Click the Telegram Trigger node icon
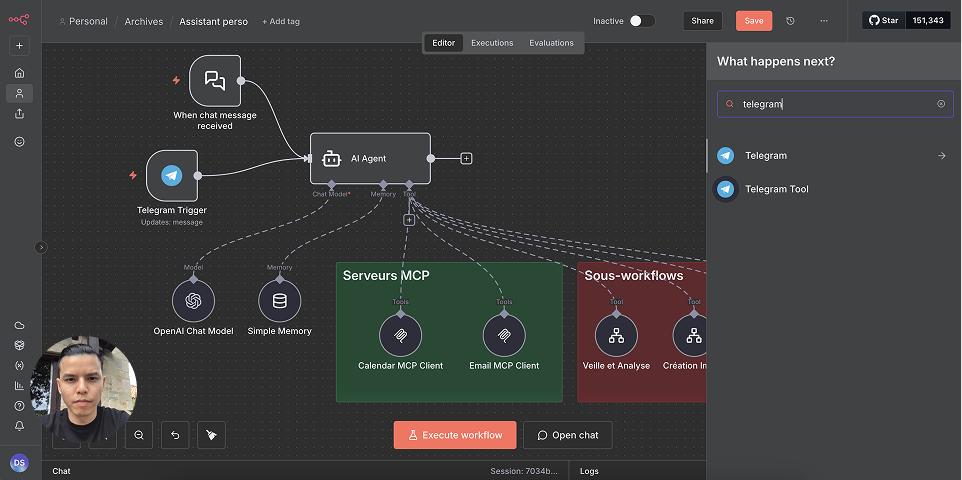Image resolution: width=962 pixels, height=480 pixels. click(172, 176)
